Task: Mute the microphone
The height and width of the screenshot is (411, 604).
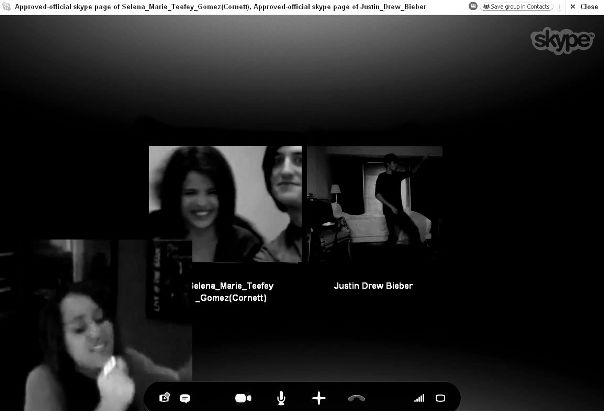Action: (x=281, y=398)
